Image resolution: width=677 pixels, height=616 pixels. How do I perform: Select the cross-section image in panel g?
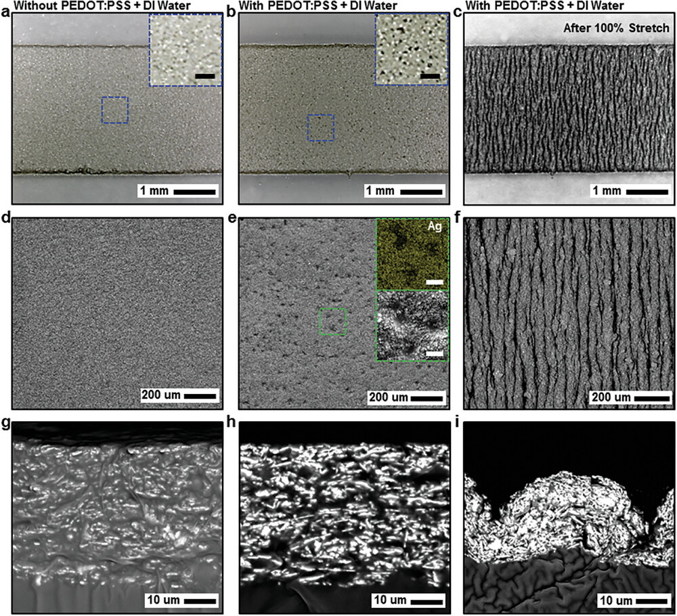tap(117, 518)
